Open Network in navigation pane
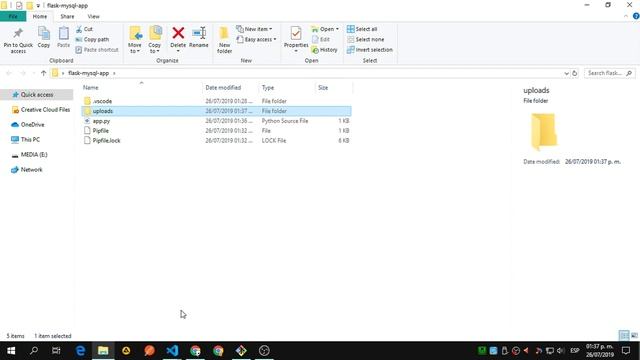The image size is (640, 360). [27, 169]
